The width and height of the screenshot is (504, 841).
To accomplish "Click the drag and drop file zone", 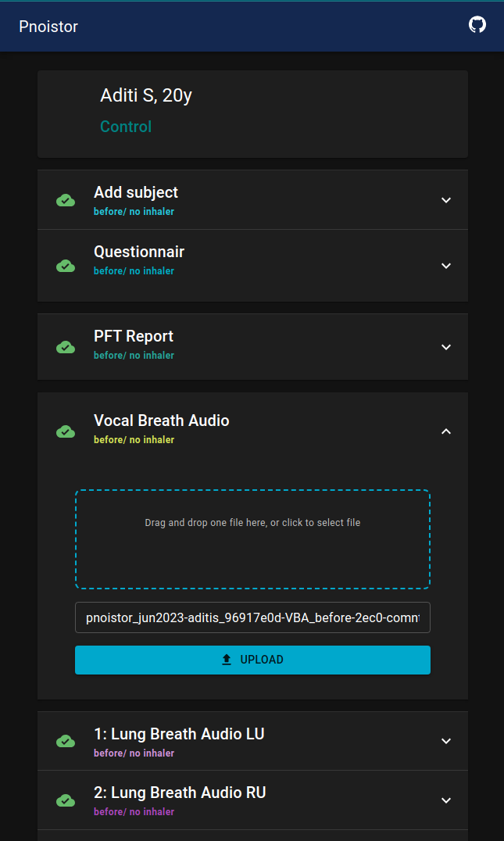I will tap(252, 539).
